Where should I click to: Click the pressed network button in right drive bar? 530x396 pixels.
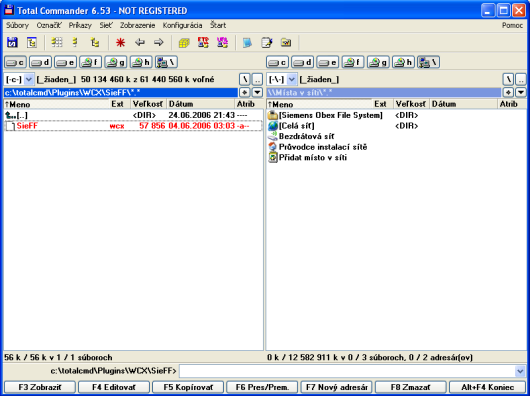pyautogui.click(x=428, y=62)
